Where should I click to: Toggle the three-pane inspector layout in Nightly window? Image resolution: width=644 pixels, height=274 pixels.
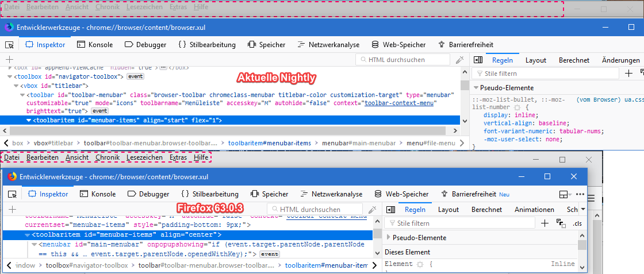[478, 60]
